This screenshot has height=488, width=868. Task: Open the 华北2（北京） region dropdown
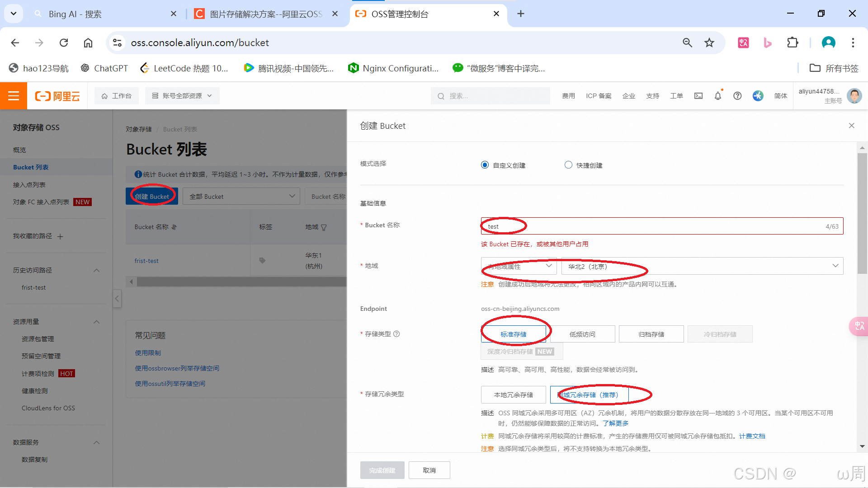coord(702,266)
